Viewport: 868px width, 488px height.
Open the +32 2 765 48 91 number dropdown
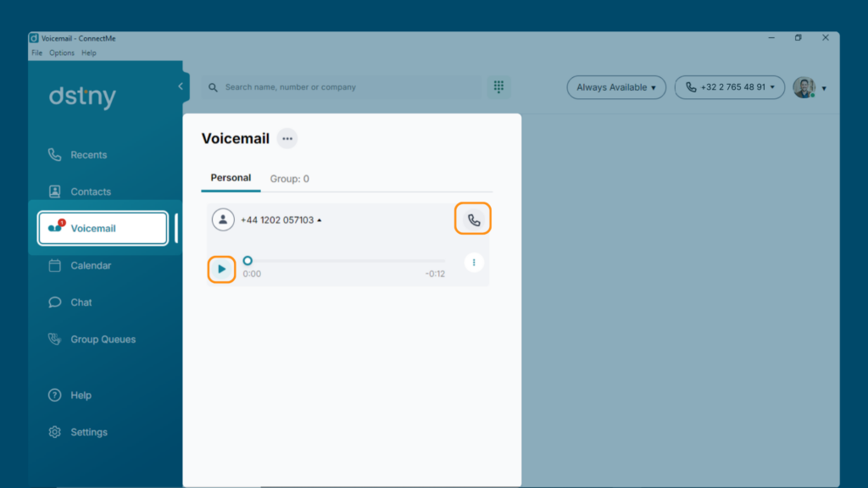730,87
